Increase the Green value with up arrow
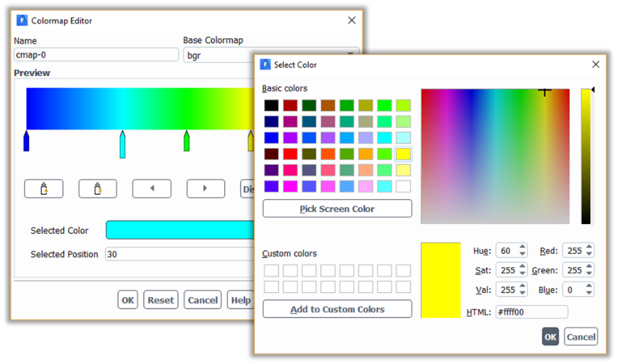The width and height of the screenshot is (617, 364). pos(589,267)
